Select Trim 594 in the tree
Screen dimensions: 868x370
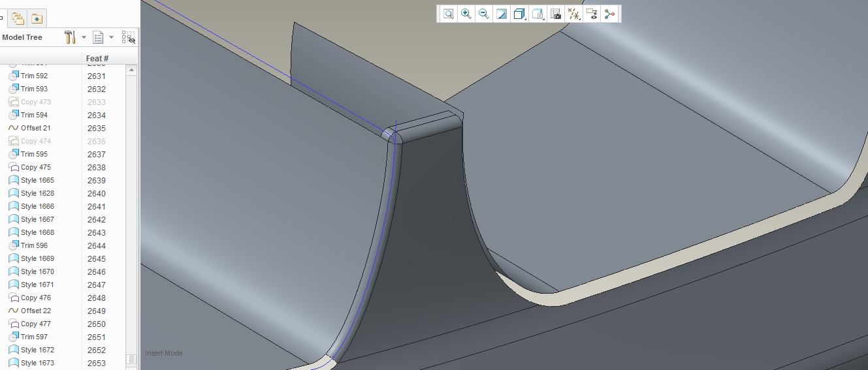pyautogui.click(x=34, y=115)
